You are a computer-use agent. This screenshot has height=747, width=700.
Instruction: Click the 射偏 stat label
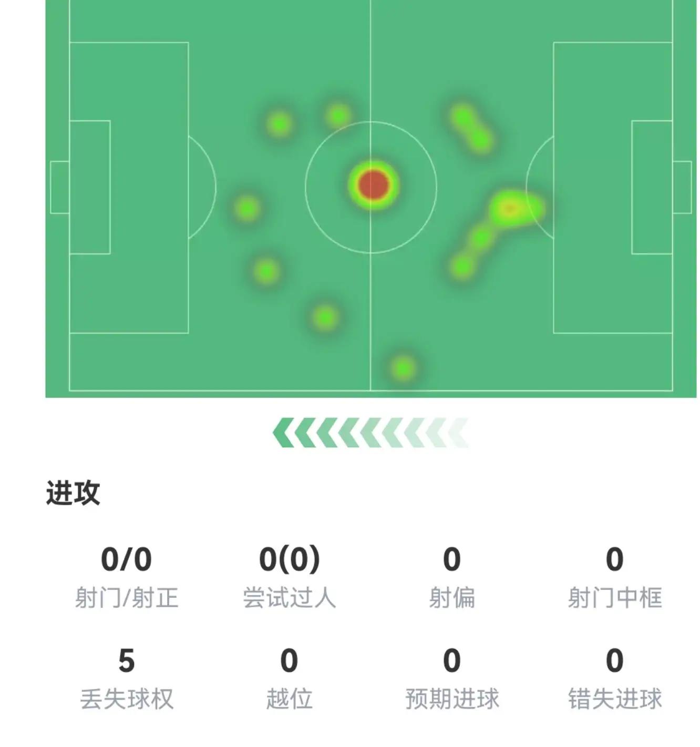coord(452,598)
